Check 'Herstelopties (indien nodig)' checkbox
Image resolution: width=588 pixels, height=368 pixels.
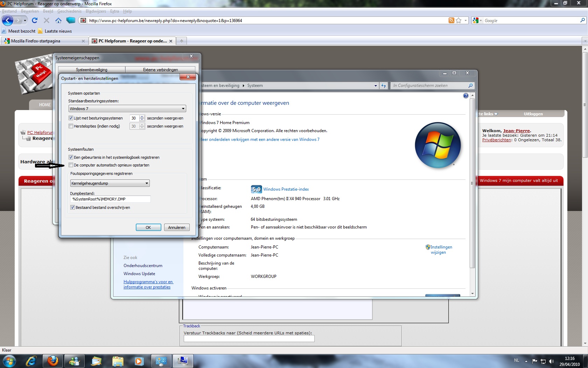tap(71, 126)
